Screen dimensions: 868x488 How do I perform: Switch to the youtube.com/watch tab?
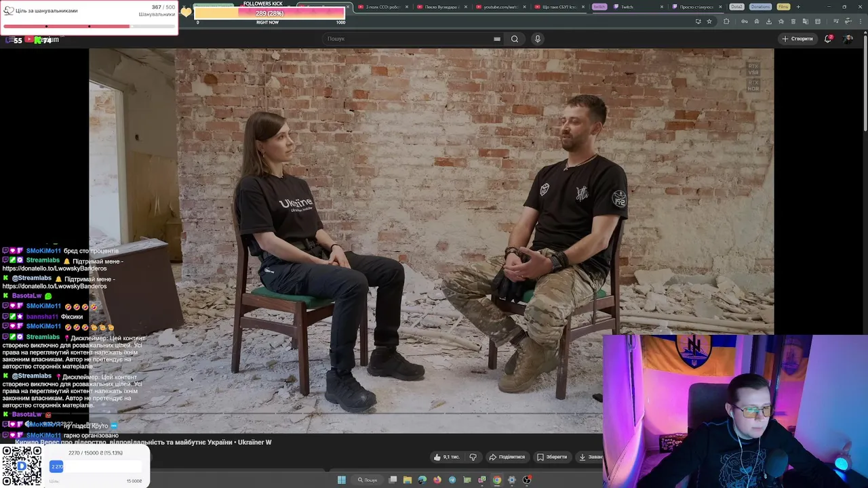(x=501, y=7)
